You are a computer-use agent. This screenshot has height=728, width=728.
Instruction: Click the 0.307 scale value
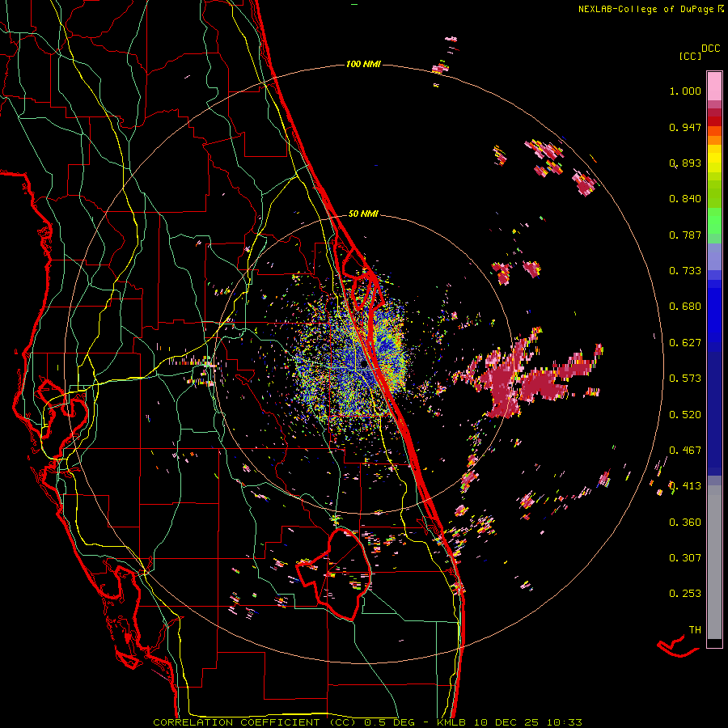coord(685,558)
